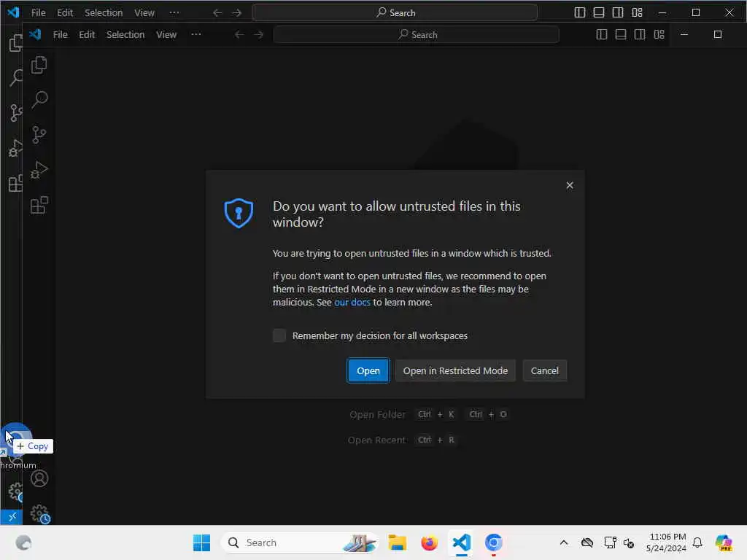Open Edit menu in back window

(65, 12)
